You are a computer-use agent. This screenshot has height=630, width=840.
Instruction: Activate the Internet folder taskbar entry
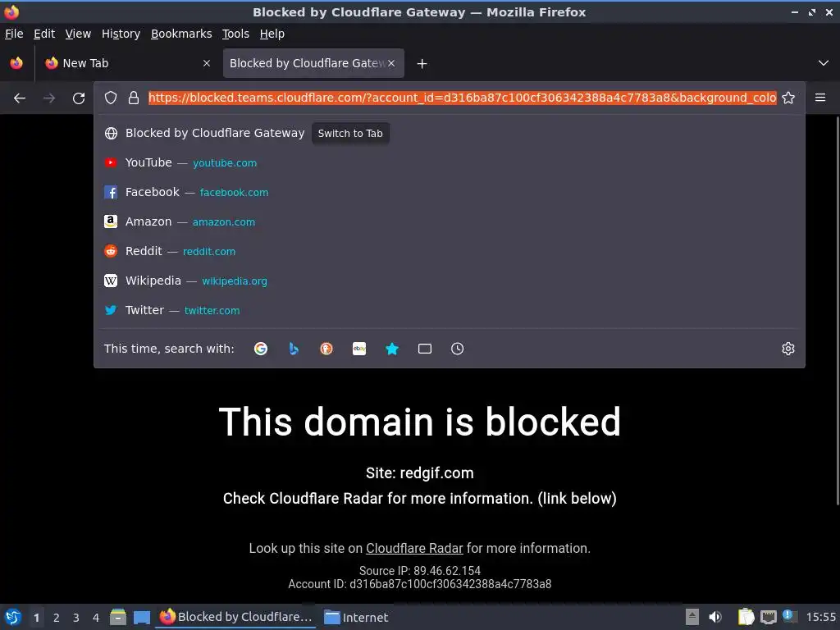[x=356, y=617]
